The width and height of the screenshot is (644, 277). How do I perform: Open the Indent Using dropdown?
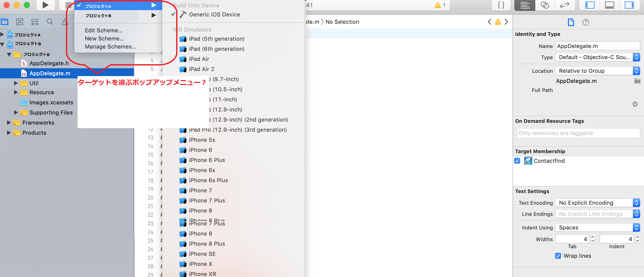click(597, 227)
